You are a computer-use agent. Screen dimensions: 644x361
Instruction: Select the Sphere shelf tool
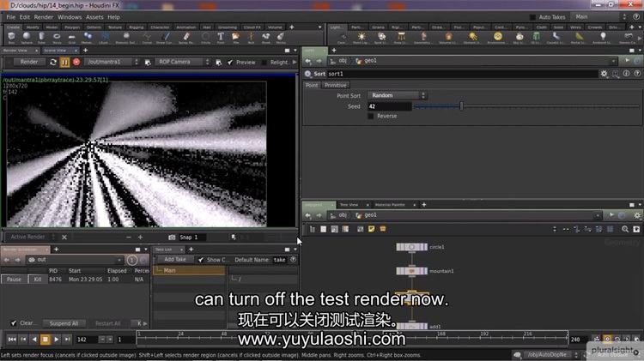27,38
